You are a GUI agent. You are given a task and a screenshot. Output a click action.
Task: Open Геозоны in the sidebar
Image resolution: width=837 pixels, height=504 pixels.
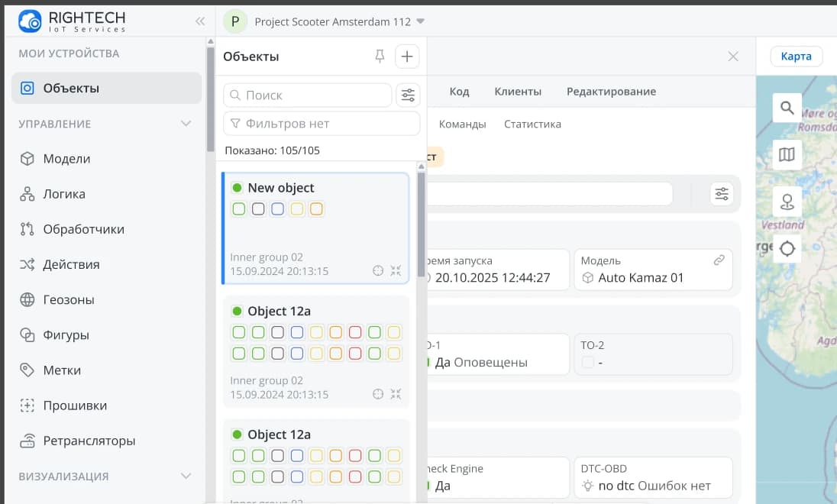pyautogui.click(x=69, y=300)
